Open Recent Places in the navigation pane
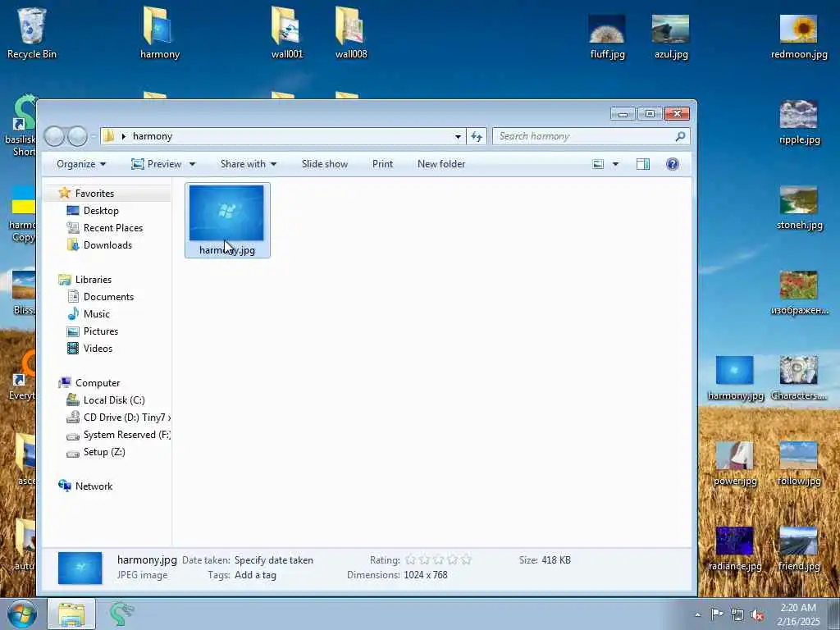This screenshot has width=840, height=630. tap(113, 228)
